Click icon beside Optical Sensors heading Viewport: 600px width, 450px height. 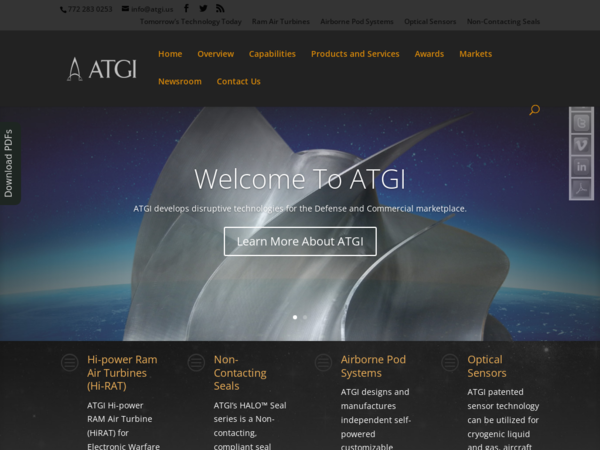coord(450,362)
